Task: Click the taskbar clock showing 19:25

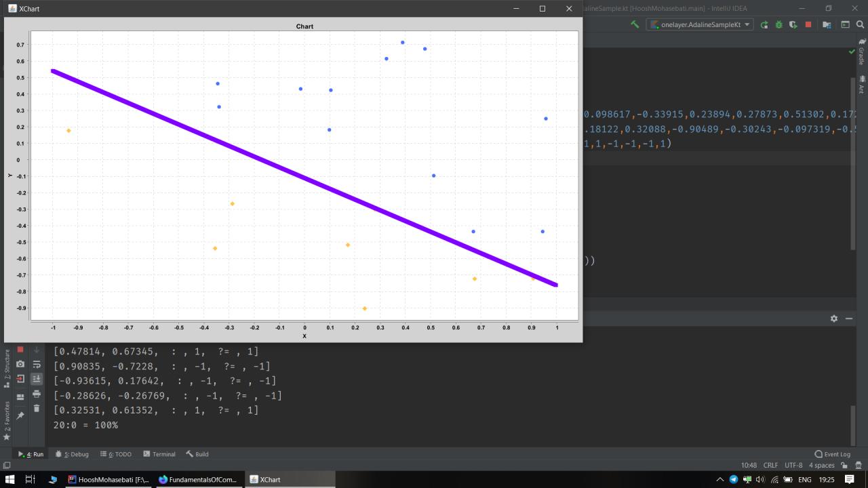Action: click(827, 479)
